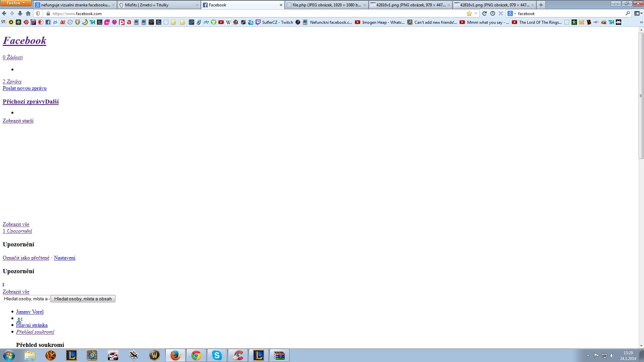Go to Hlavní stránka link

(x=32, y=325)
